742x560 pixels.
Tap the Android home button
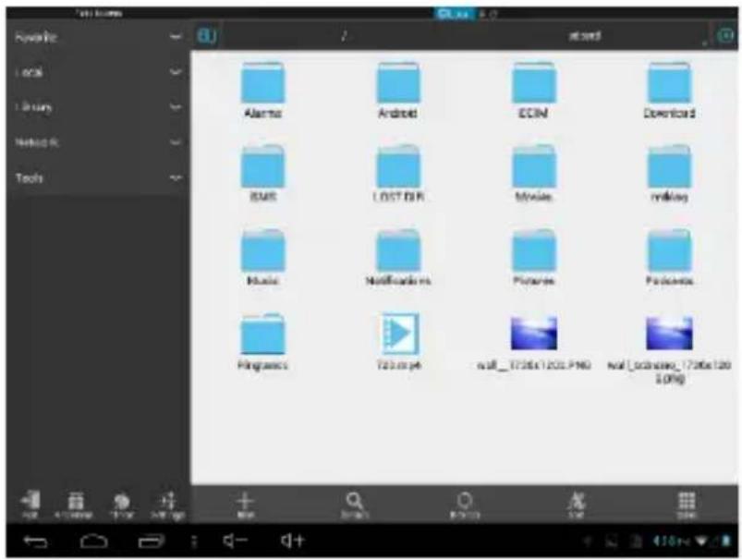(93, 541)
